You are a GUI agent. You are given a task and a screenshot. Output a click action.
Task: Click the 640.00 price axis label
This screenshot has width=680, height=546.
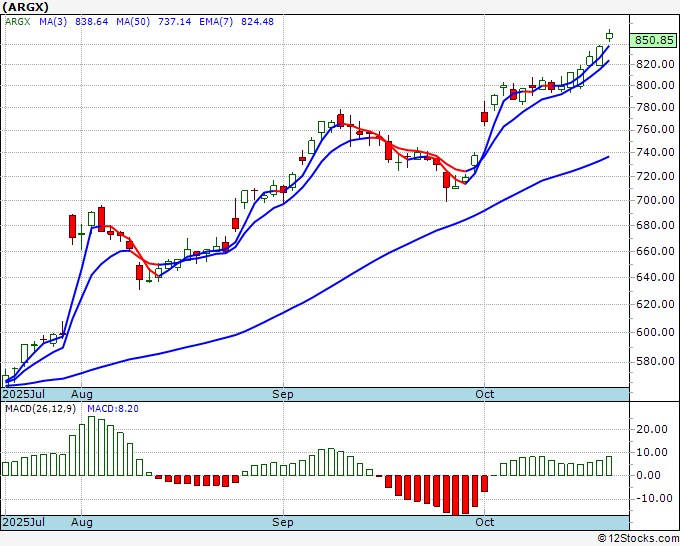(x=655, y=277)
